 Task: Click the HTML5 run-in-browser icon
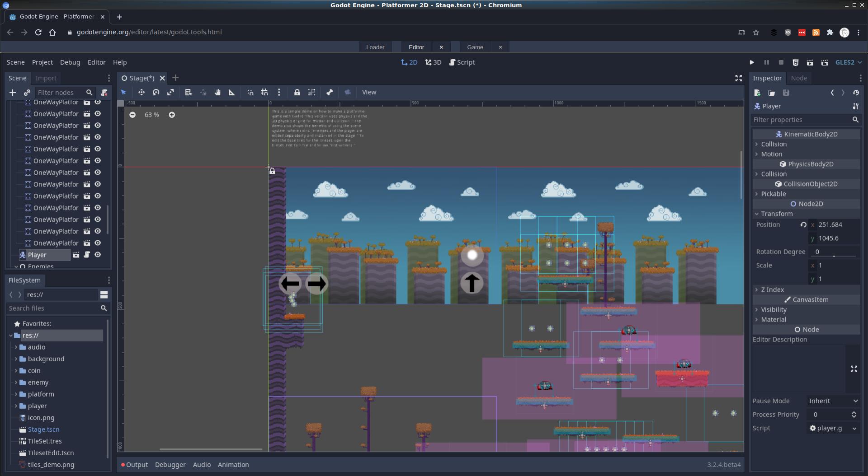tap(796, 62)
